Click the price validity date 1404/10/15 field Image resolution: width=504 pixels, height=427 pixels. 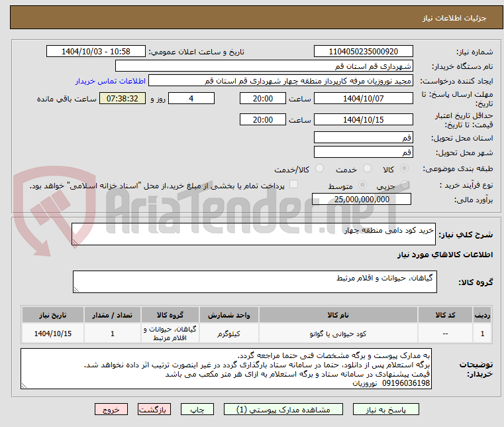coord(363,119)
